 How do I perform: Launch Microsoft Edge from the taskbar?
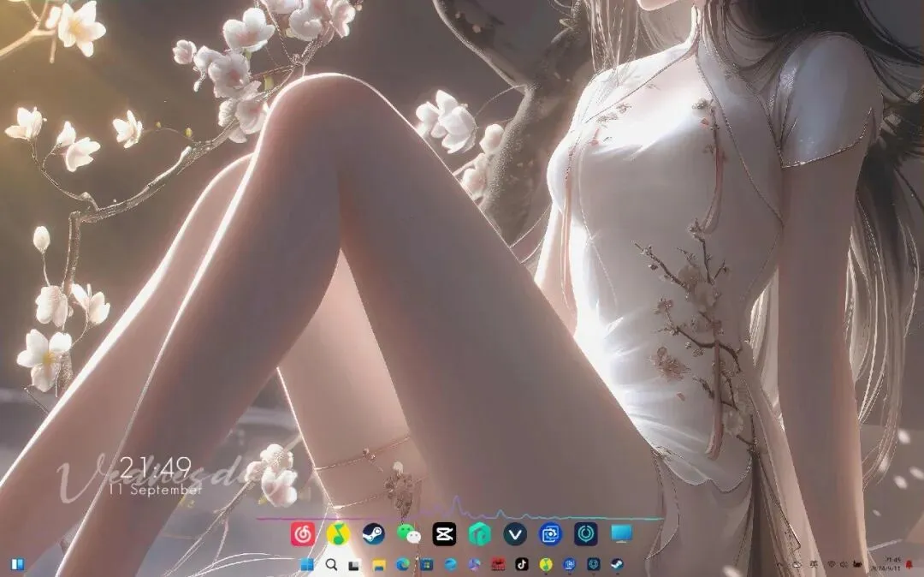click(x=403, y=565)
